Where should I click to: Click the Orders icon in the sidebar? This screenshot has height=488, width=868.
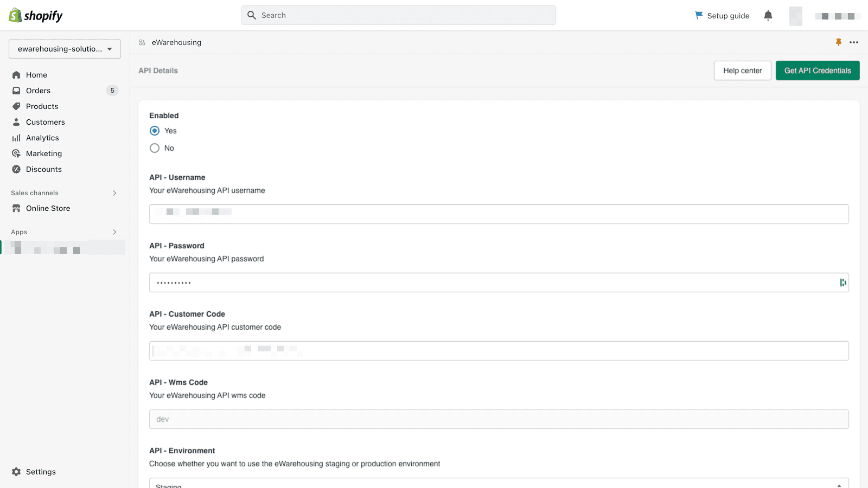tap(17, 91)
